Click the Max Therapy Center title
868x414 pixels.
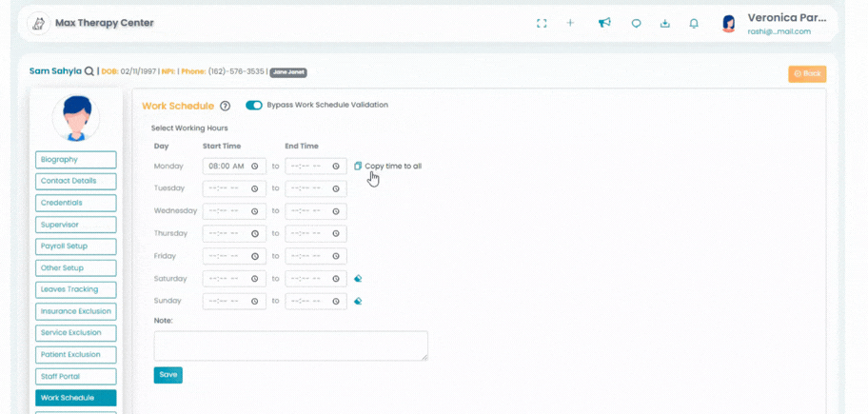click(104, 23)
